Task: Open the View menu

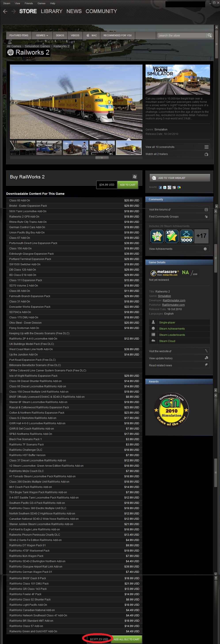Action: click(17, 3)
